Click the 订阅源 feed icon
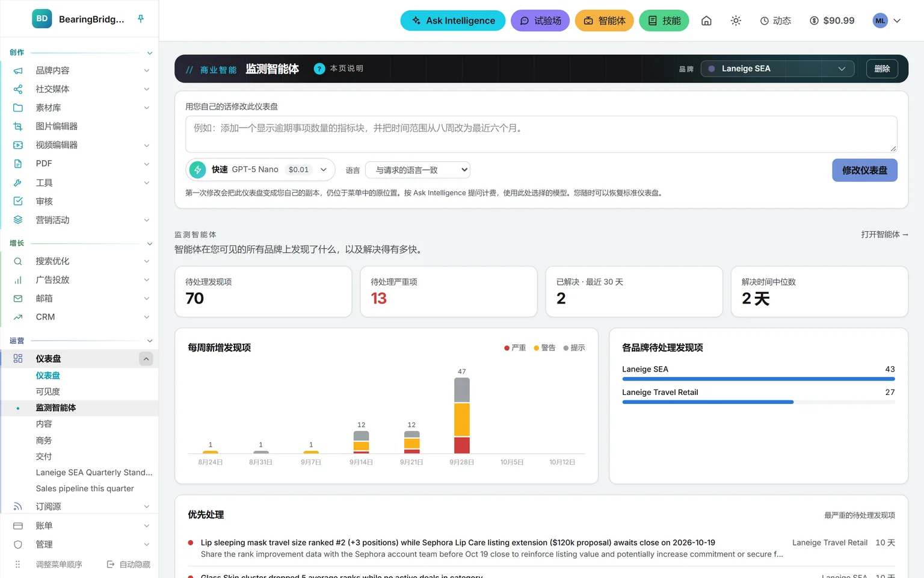This screenshot has width=924, height=578. (x=18, y=506)
